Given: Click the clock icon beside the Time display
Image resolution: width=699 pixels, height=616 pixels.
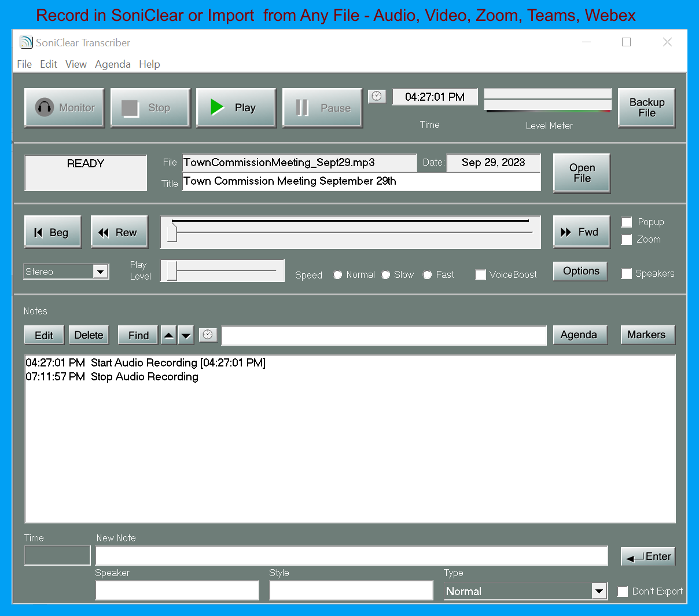Looking at the screenshot, I should [377, 96].
